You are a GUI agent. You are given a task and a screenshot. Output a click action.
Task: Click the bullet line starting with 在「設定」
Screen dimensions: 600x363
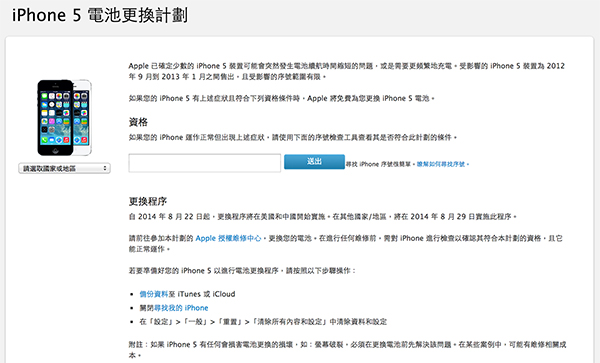tap(263, 322)
